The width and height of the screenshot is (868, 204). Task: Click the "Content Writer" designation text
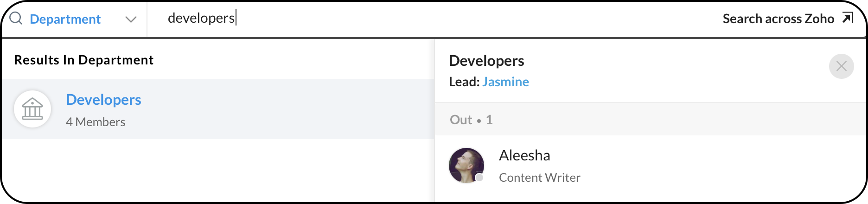(539, 178)
